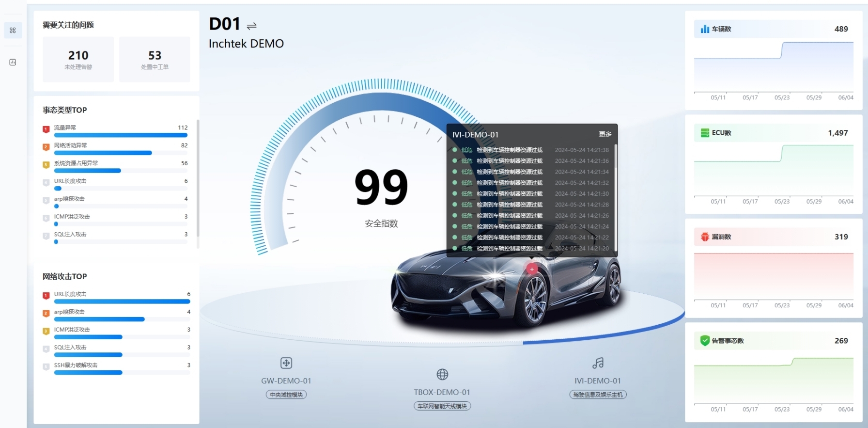Click 更多 in the IVI-DEMO-01 popup
Viewport: 868px width, 428px height.
click(605, 134)
